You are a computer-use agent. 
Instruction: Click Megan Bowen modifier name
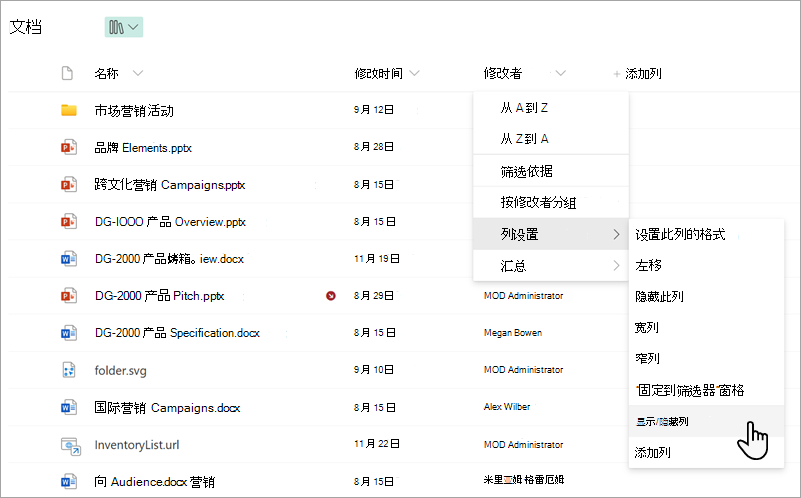tap(513, 333)
